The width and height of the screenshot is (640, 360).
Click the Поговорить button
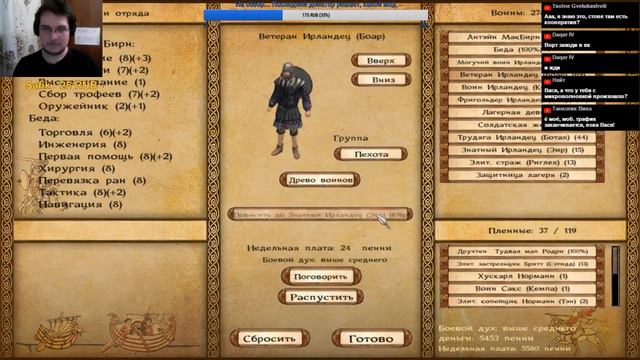pyautogui.click(x=321, y=276)
